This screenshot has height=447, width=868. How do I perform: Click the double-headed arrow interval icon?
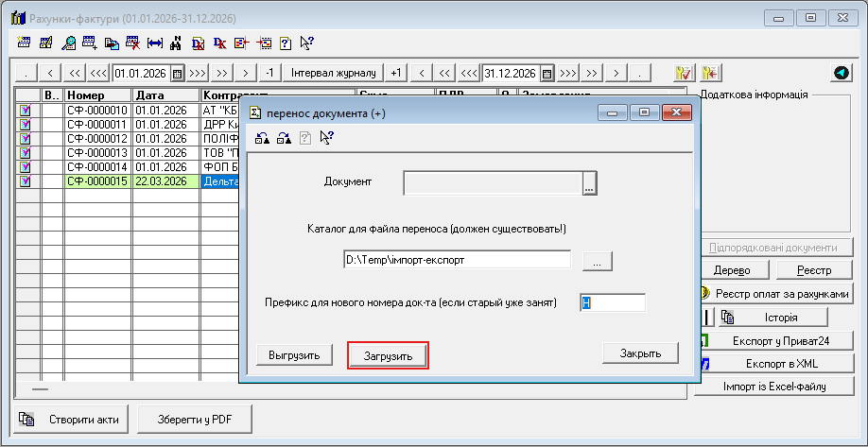(154, 43)
